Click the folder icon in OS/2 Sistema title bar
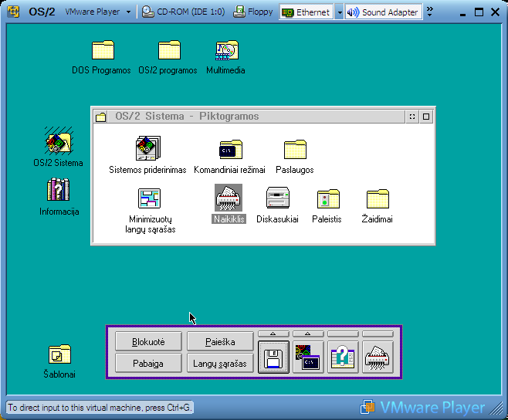The width and height of the screenshot is (508, 420). (101, 117)
